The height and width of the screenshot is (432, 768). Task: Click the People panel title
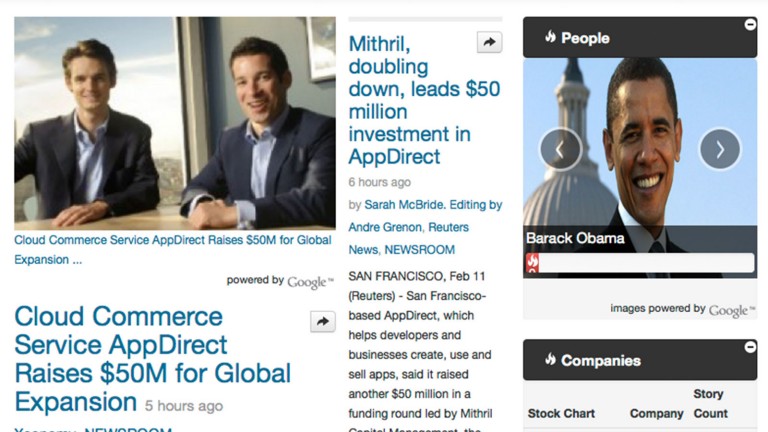click(x=585, y=38)
